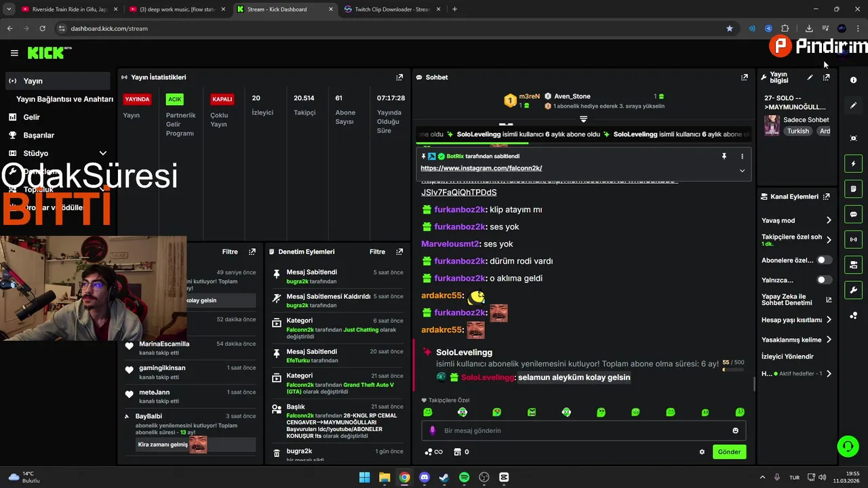The image size is (868, 488).
Task: Open Yapay Zeka ile Sohbet Denetimi
Action: [796, 300]
